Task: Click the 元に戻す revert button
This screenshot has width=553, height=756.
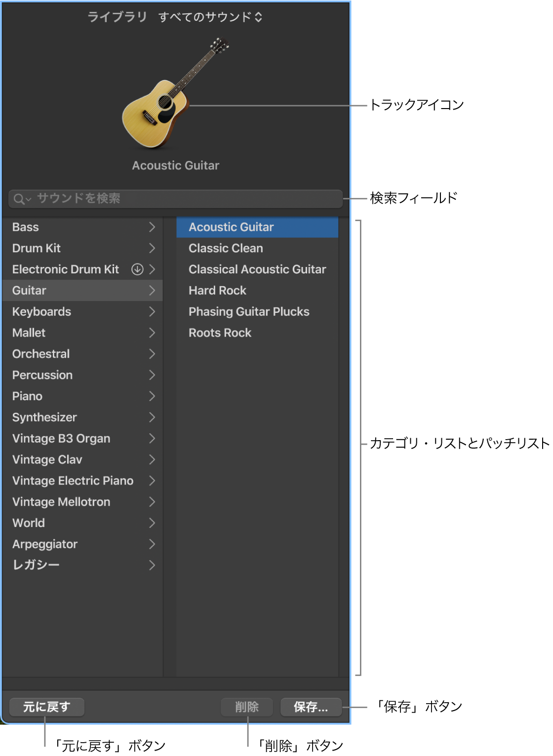Action: [x=47, y=707]
